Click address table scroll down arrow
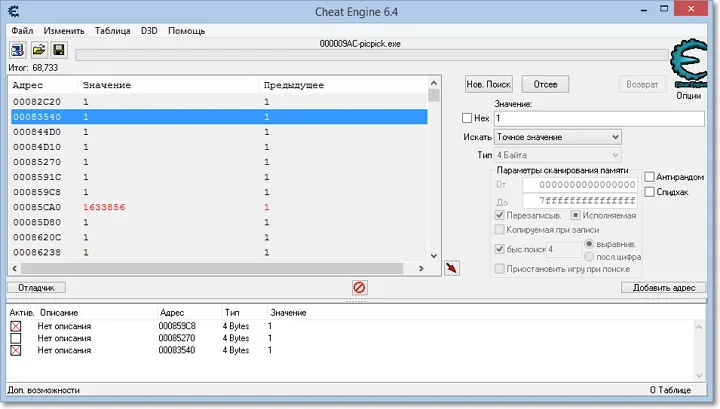The height and width of the screenshot is (409, 720). 699,376
